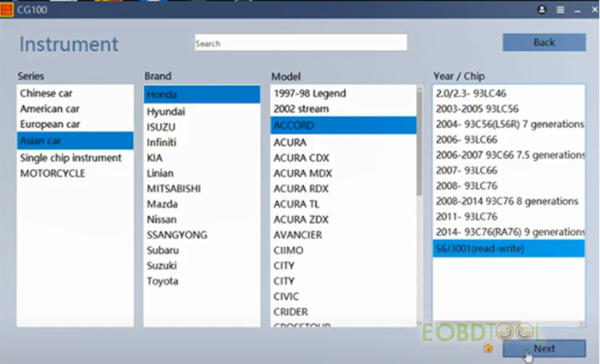Select Nissan brand

tap(202, 220)
